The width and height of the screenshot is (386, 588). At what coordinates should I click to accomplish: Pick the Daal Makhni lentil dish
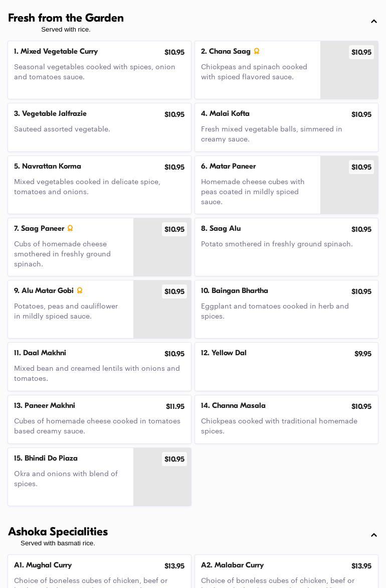99,367
